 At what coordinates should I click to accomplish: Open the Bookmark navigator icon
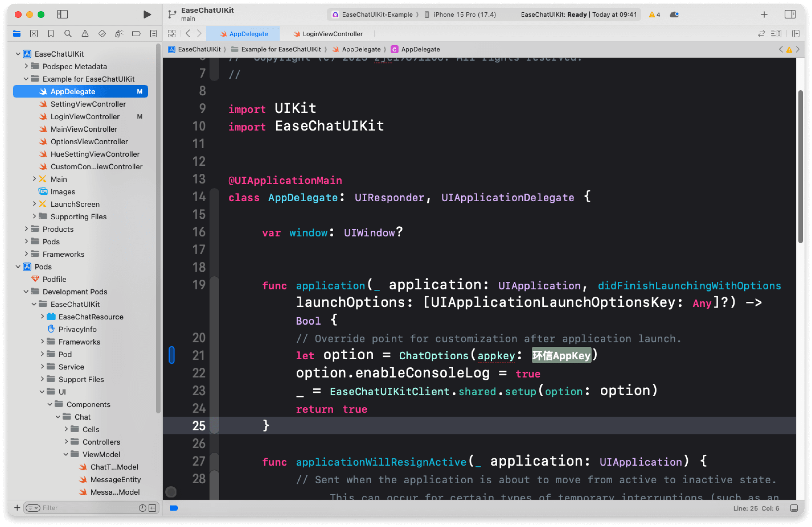pyautogui.click(x=51, y=34)
